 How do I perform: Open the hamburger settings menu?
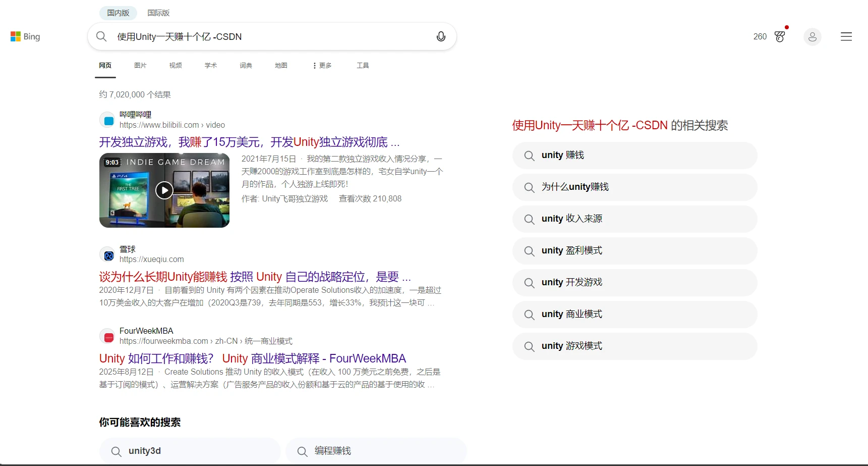[846, 36]
